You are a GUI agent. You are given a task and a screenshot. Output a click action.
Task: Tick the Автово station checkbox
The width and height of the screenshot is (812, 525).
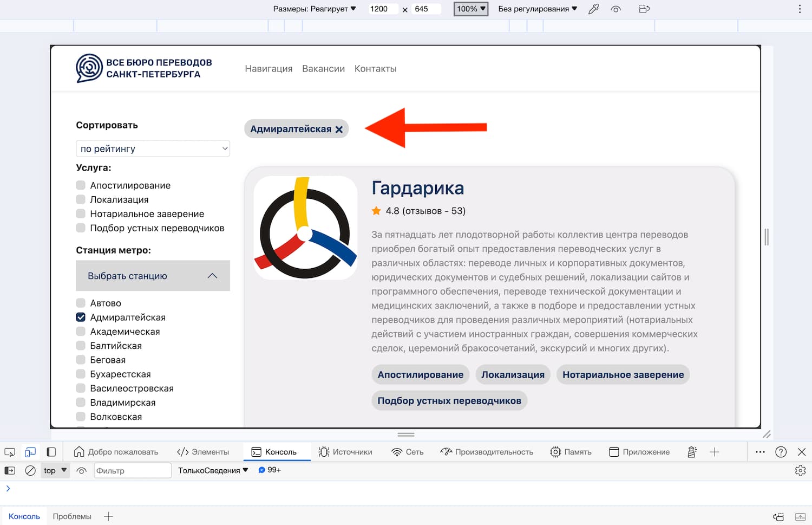(x=81, y=303)
